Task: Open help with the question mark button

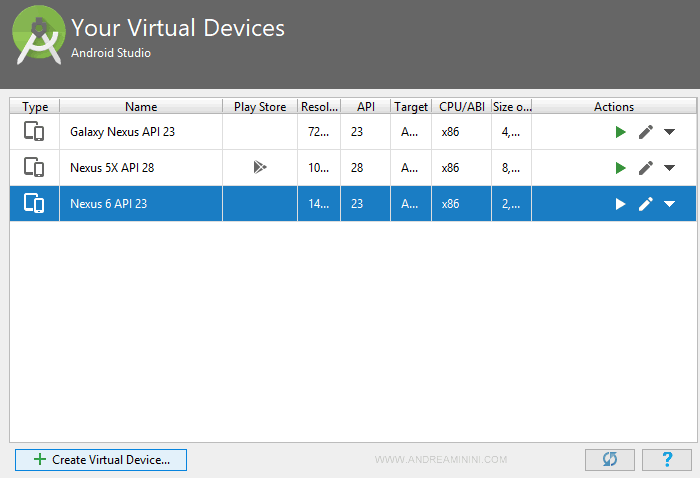Action: [667, 460]
